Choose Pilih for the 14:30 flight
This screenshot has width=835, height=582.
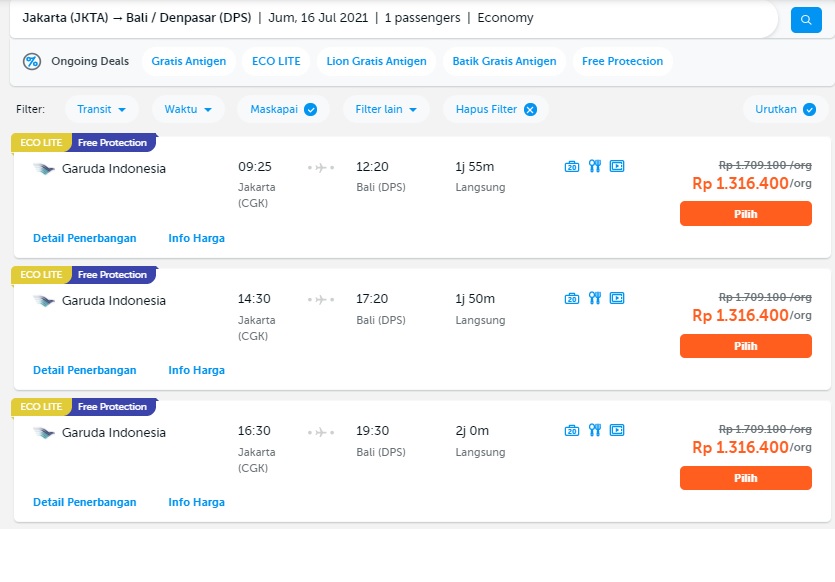click(x=746, y=346)
